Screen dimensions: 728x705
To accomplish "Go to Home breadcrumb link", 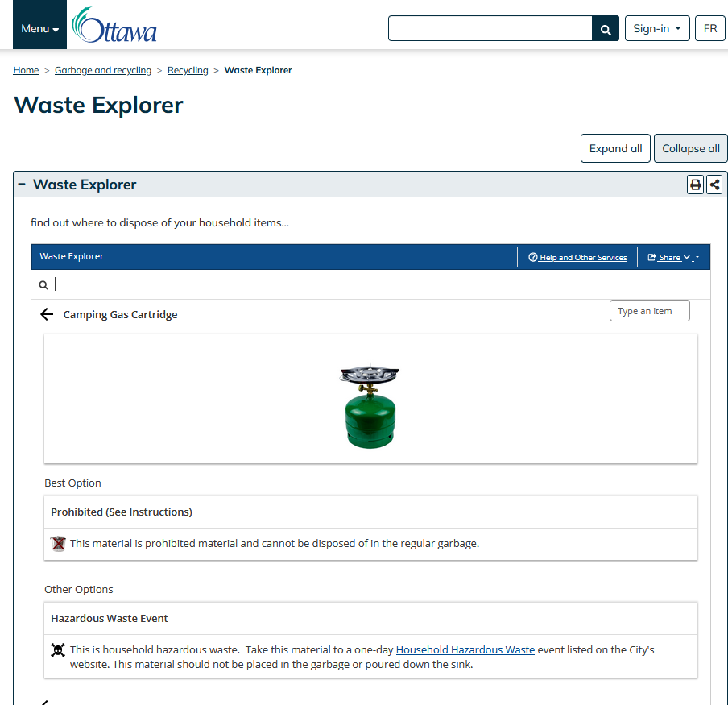I will (26, 70).
